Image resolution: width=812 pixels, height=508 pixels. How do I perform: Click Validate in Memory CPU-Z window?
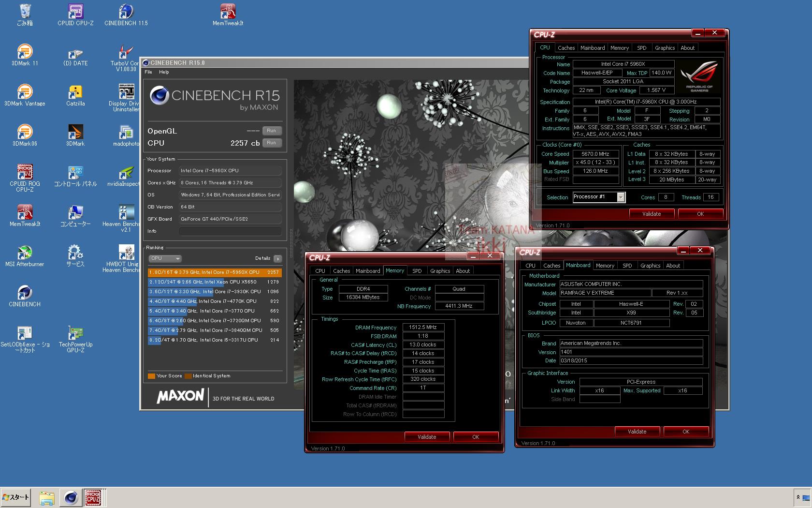(x=427, y=437)
